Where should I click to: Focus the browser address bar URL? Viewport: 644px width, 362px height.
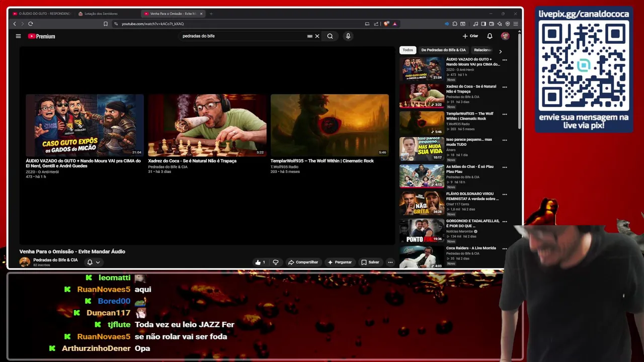(152, 24)
